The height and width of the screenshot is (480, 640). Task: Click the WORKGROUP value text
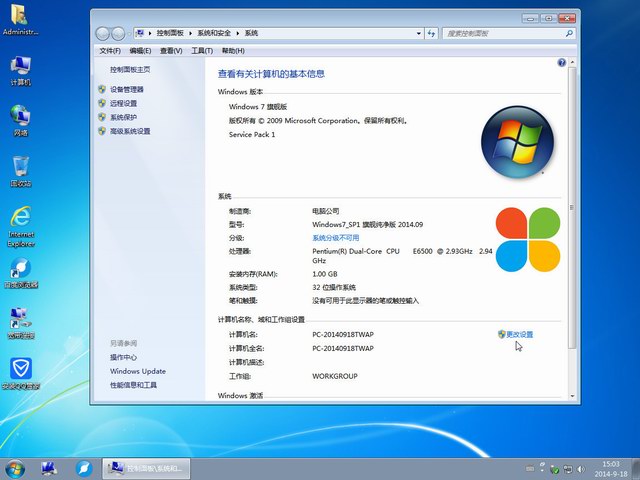pos(335,376)
